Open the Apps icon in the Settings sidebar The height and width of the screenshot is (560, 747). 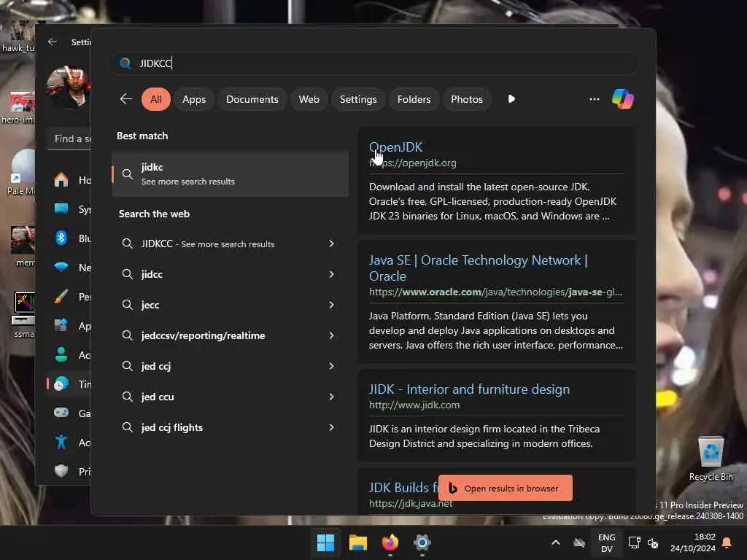click(61, 326)
